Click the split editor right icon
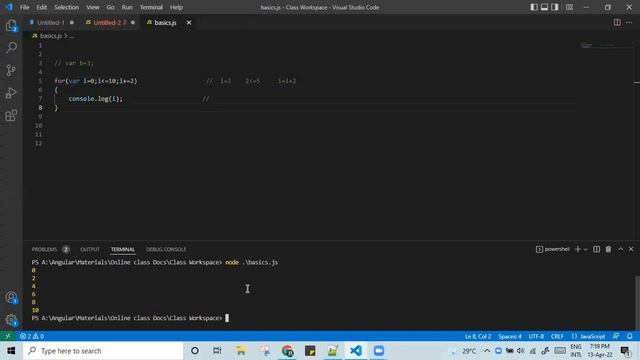This screenshot has height=360, width=640. 617,22
